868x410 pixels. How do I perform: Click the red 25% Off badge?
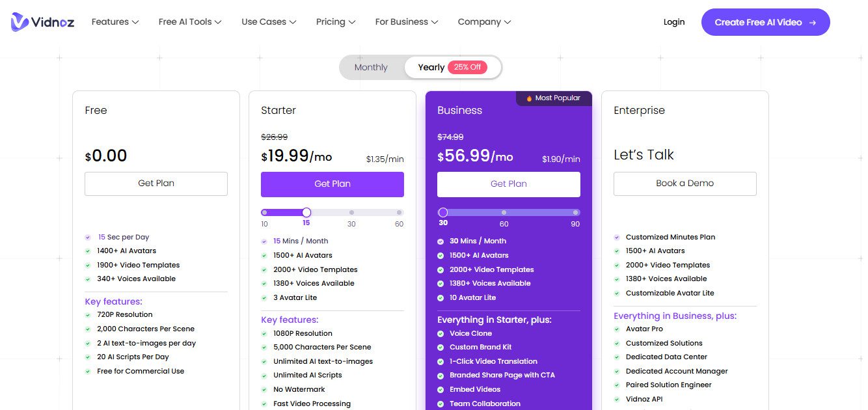[468, 67]
